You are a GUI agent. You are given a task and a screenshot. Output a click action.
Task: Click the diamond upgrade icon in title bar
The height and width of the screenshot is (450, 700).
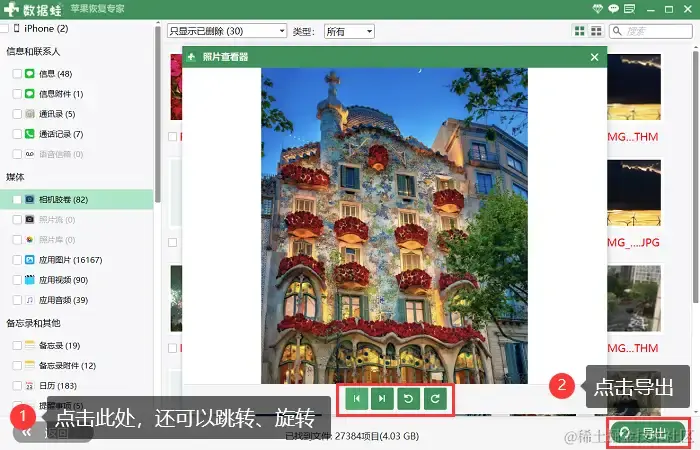597,8
